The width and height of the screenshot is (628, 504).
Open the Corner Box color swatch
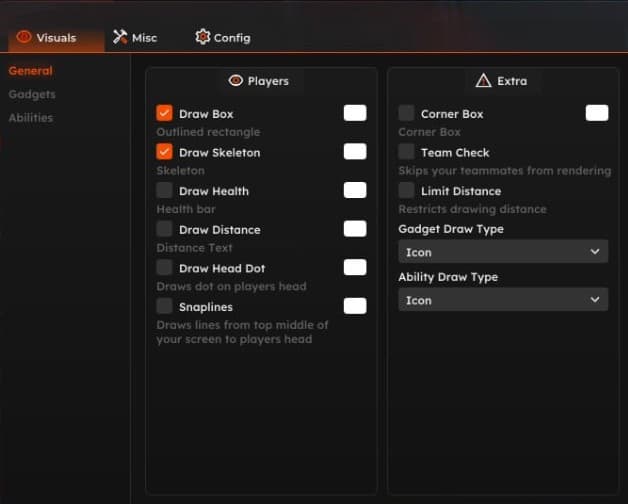coord(597,113)
